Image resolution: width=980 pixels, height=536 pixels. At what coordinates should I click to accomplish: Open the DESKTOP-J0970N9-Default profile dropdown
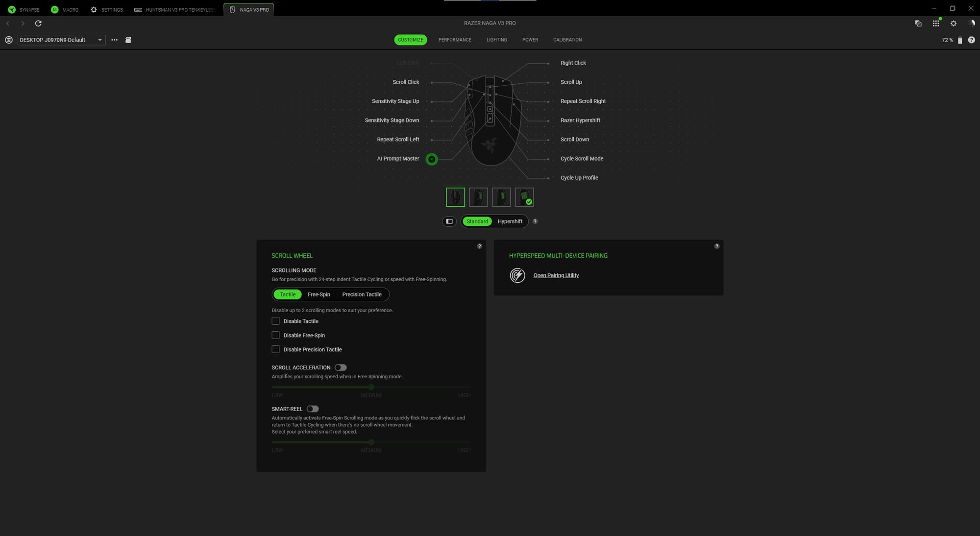tap(61, 40)
